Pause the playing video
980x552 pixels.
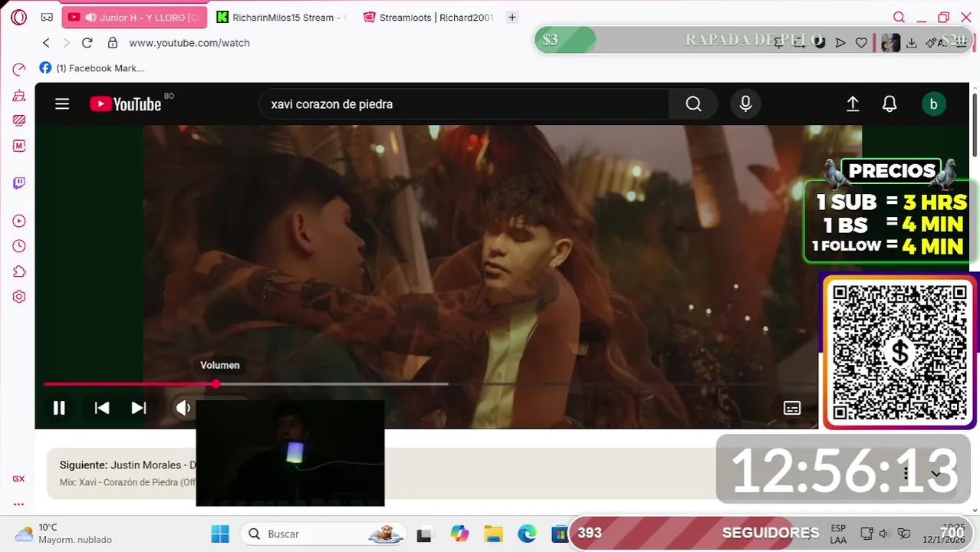59,408
